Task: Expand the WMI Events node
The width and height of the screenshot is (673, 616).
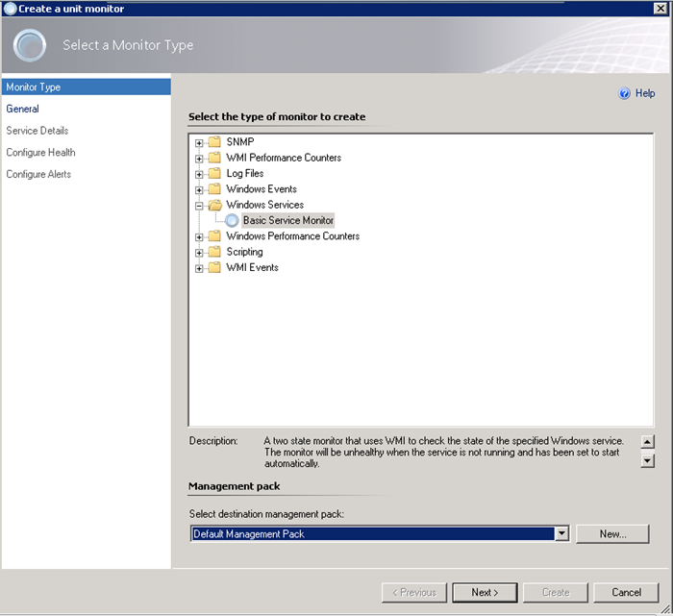Action: pos(199,268)
